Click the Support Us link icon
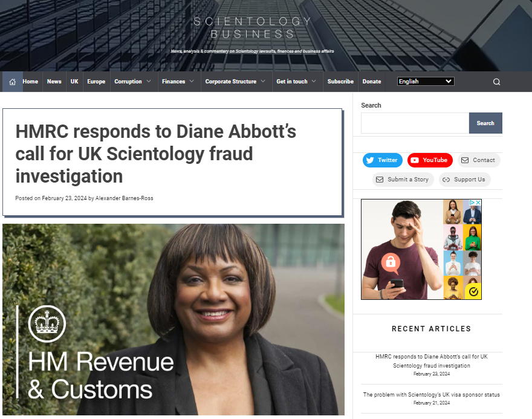This screenshot has width=532, height=419. coord(446,180)
